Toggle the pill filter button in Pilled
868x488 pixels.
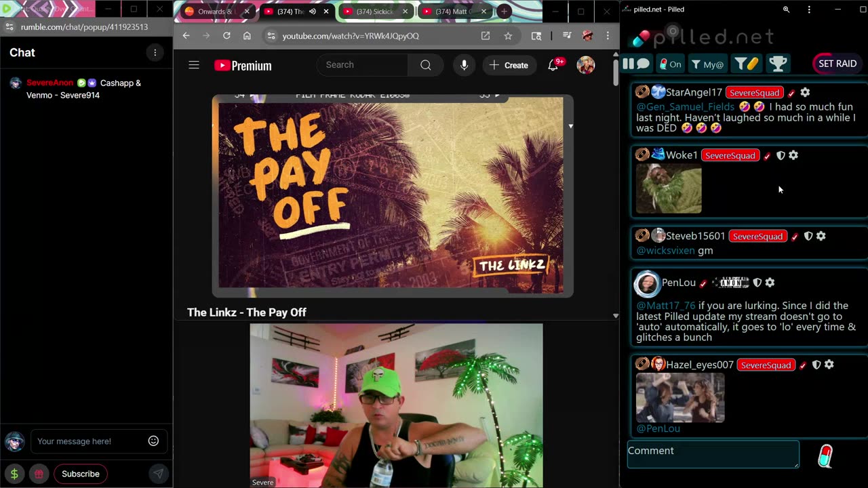[x=746, y=64]
